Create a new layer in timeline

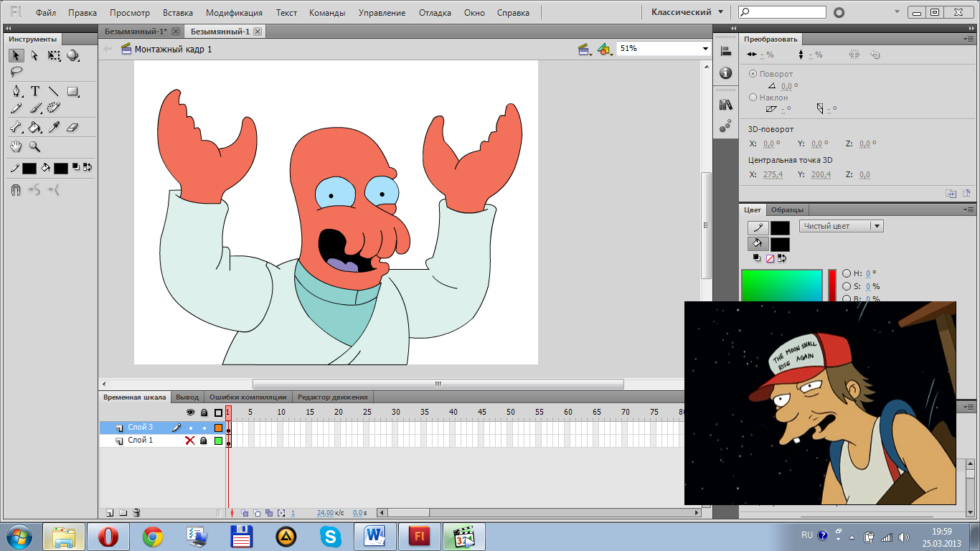[x=110, y=513]
